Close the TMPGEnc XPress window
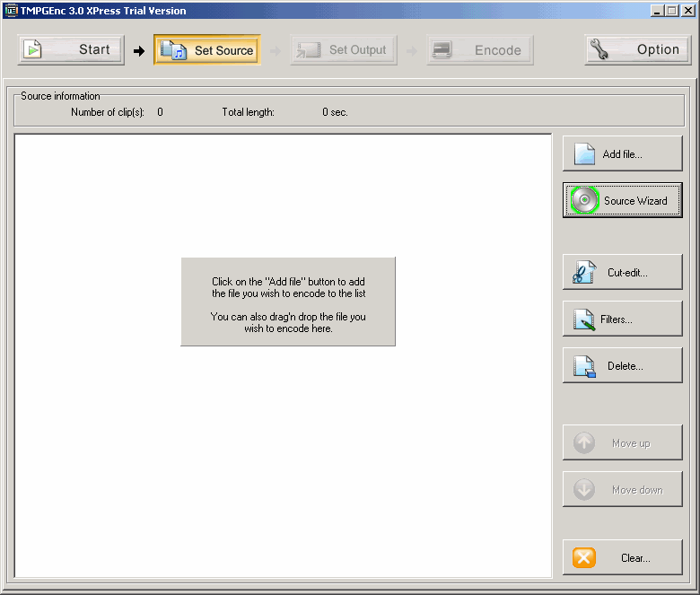Screen dimensions: 700x595 click(687, 11)
